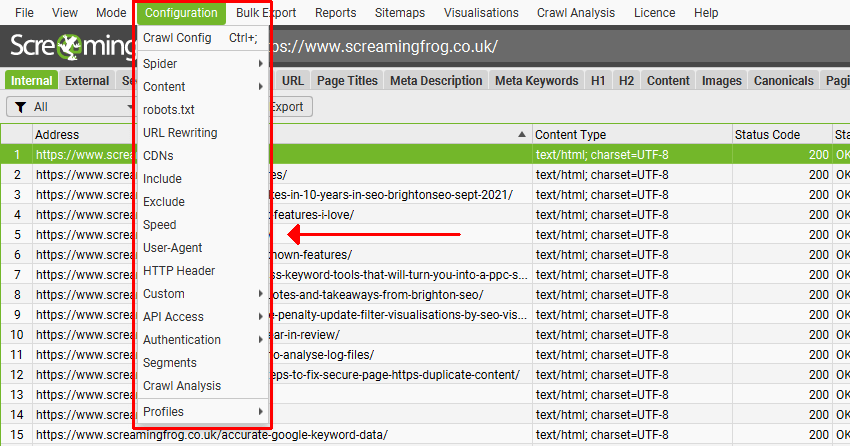Click the funnel filter icon

tap(21, 107)
